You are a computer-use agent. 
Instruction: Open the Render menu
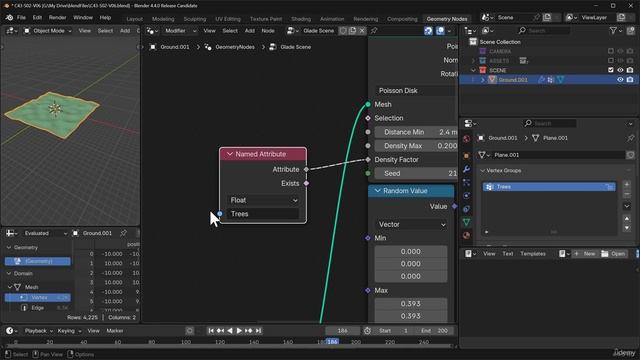(x=57, y=18)
